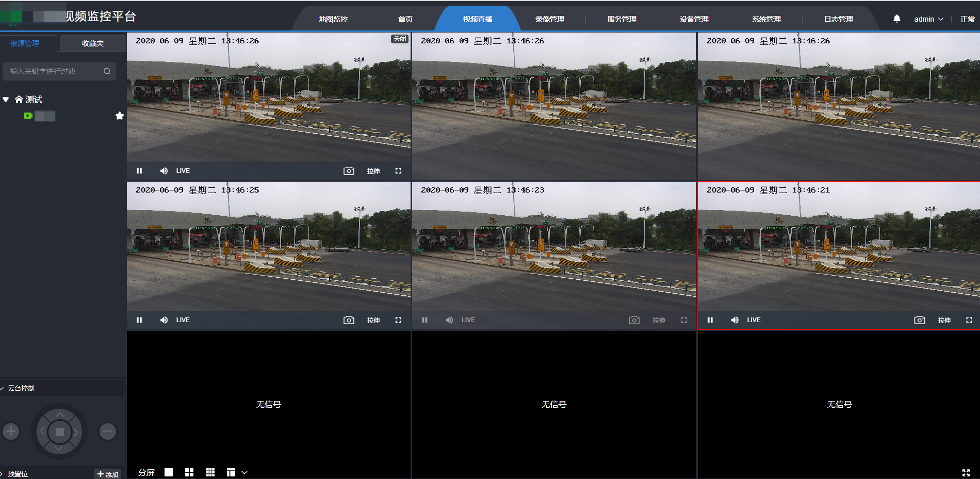Image resolution: width=980 pixels, height=479 pixels.
Task: Mute audio on the 13:46:25 video
Action: pos(164,320)
